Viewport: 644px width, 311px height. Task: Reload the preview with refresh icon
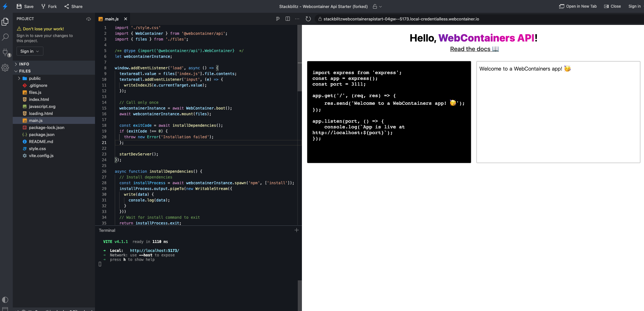click(x=308, y=19)
